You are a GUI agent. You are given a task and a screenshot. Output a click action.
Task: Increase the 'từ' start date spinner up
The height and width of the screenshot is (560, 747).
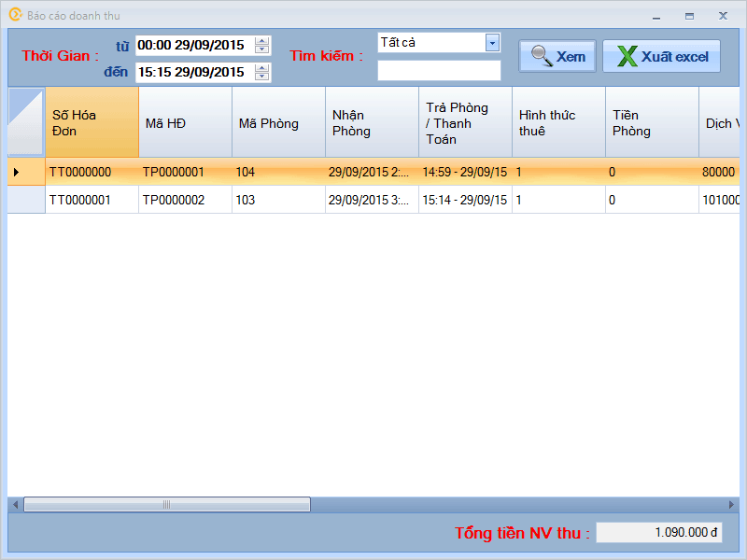pos(262,41)
